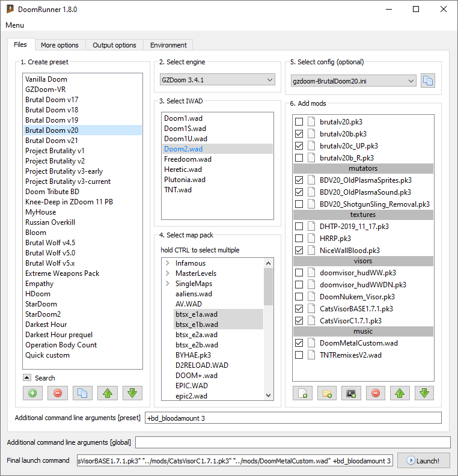Clone the selected config file
Screen dimensions: 458x476
(428, 81)
